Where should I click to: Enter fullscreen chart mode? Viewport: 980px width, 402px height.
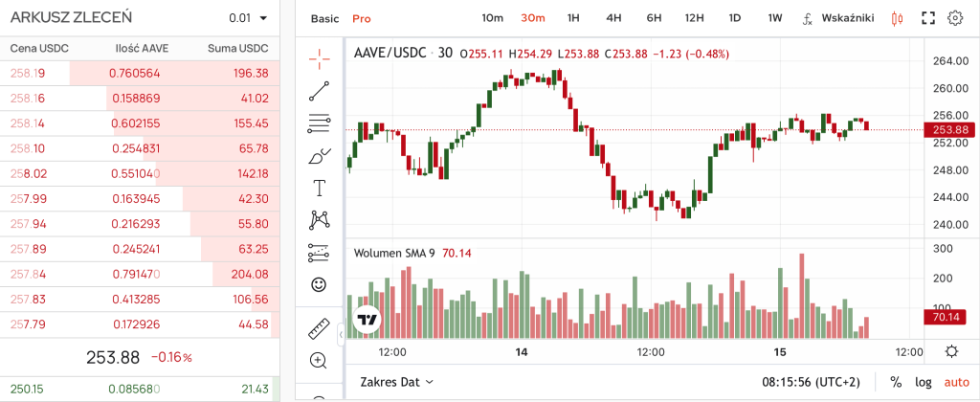pos(926,18)
